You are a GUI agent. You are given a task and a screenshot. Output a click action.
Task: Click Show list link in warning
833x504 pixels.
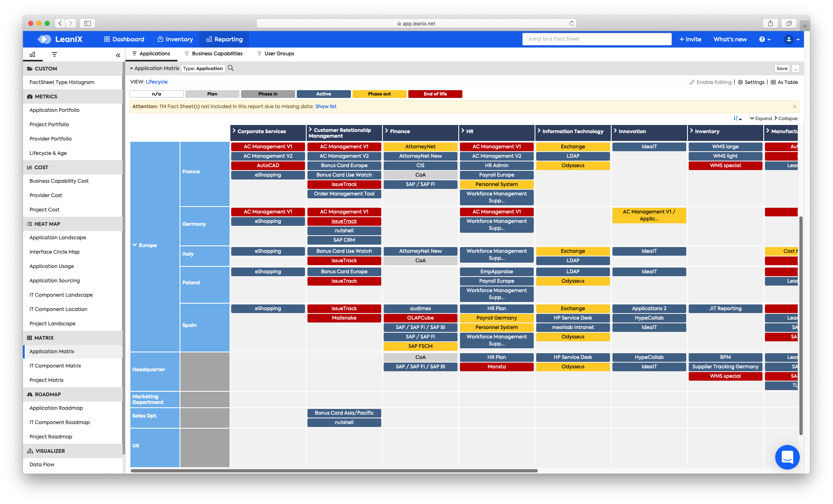pos(326,107)
